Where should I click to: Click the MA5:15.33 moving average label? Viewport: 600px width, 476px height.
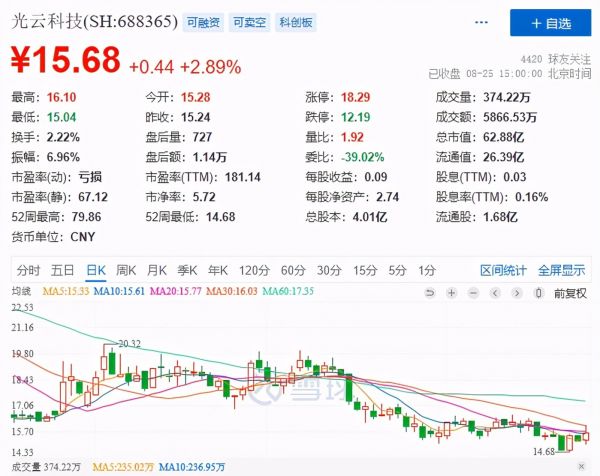pyautogui.click(x=66, y=291)
